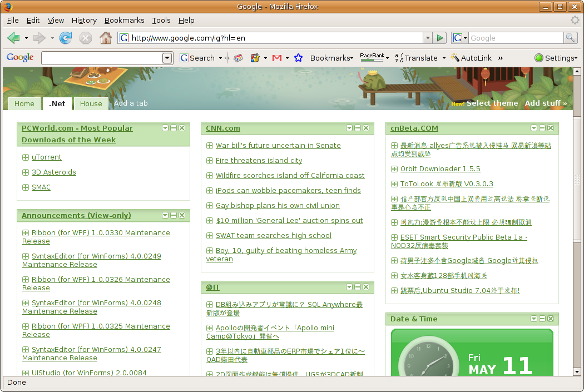Close the cnBeta.COM gadget
The height and width of the screenshot is (392, 584).
pyautogui.click(x=551, y=128)
